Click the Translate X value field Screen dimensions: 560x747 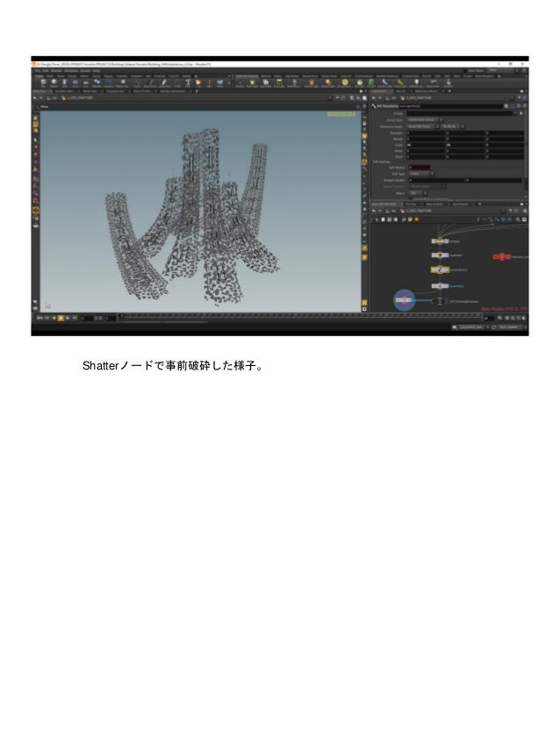(x=426, y=133)
